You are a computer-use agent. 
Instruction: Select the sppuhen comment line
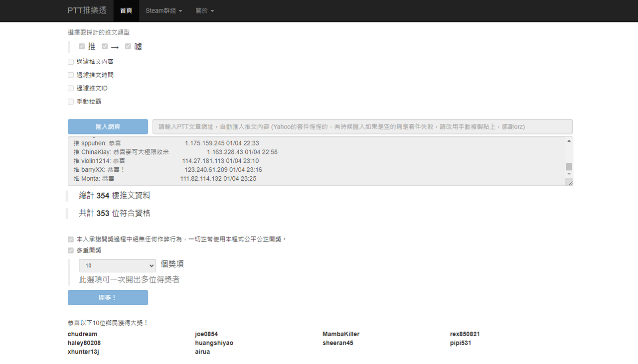point(166,143)
